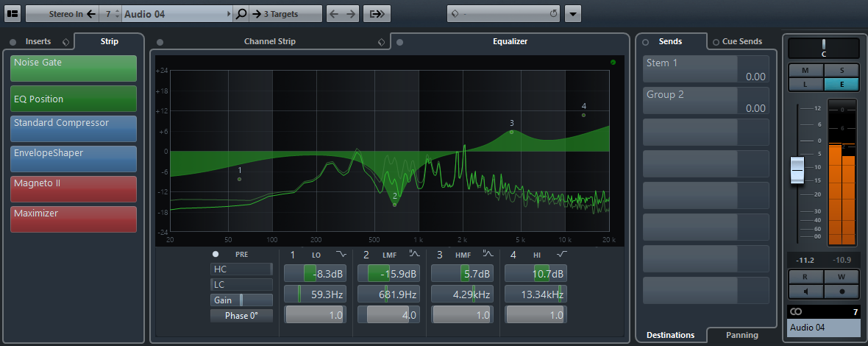Click the Stem 1 send slot
This screenshot has width=868, height=346.
pos(706,69)
